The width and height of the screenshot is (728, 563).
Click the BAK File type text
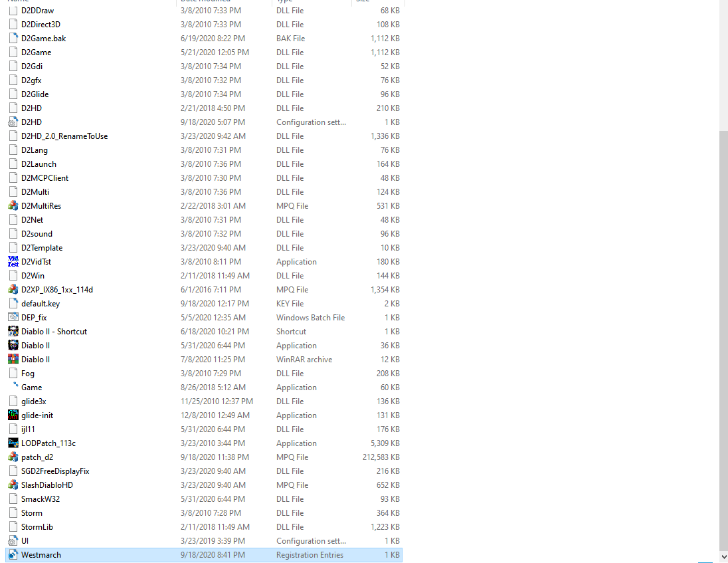(x=291, y=38)
